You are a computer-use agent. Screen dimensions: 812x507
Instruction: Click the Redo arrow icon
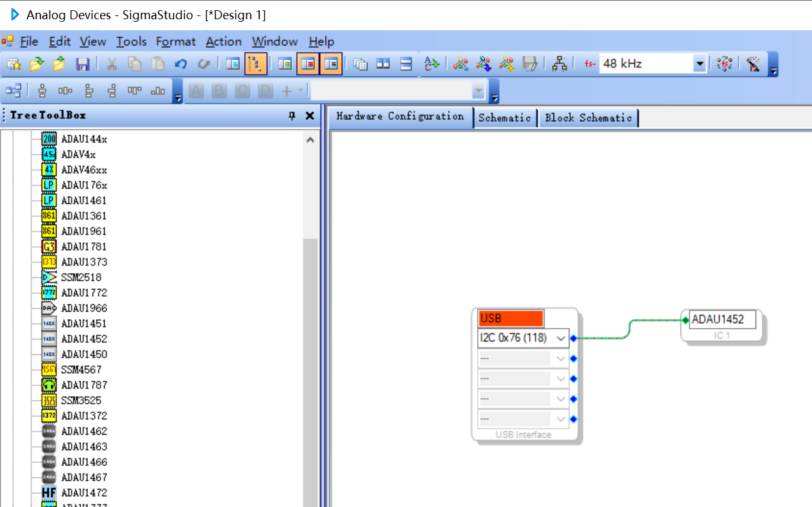[204, 64]
